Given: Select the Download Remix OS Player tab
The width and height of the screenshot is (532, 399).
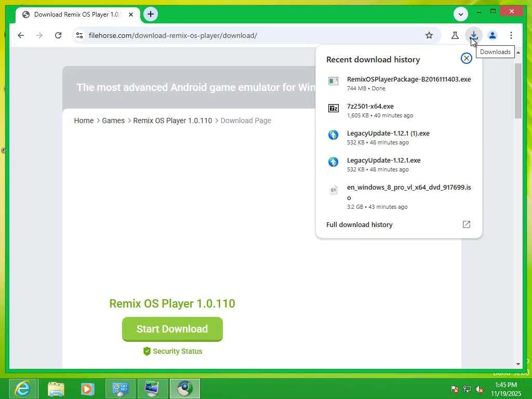Looking at the screenshot, I should click(x=78, y=15).
